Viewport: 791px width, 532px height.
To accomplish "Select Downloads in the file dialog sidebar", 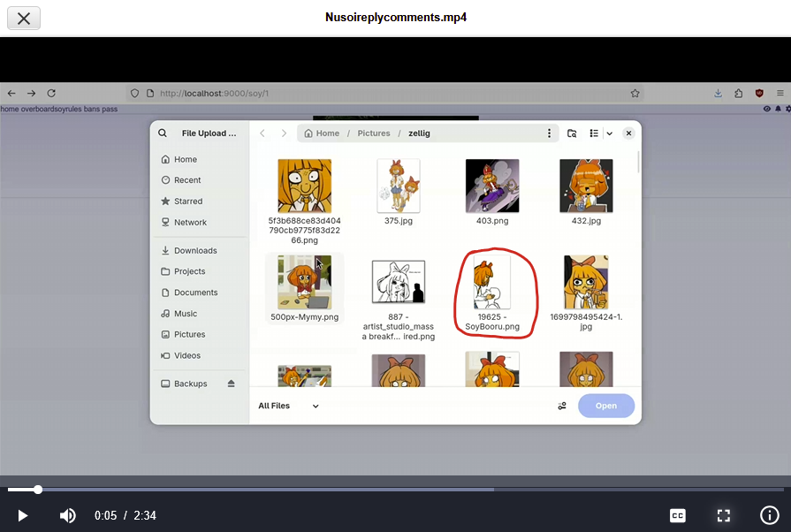I will [x=194, y=251].
